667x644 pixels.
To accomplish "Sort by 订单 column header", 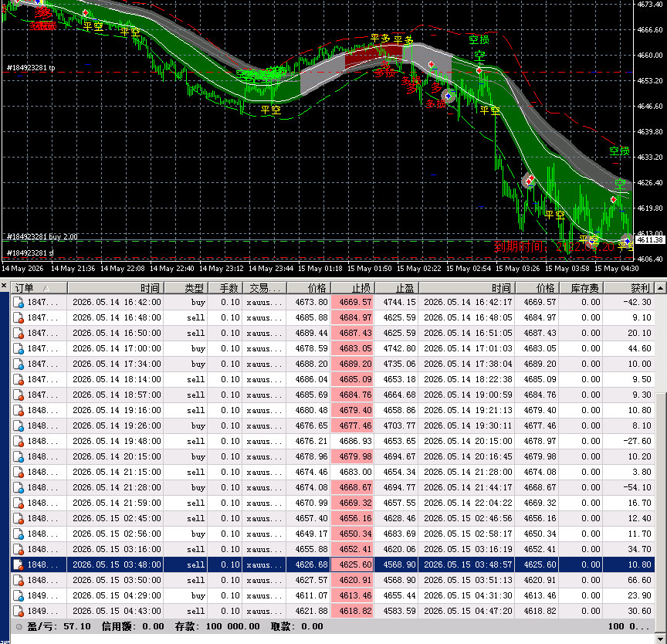I will tap(39, 288).
